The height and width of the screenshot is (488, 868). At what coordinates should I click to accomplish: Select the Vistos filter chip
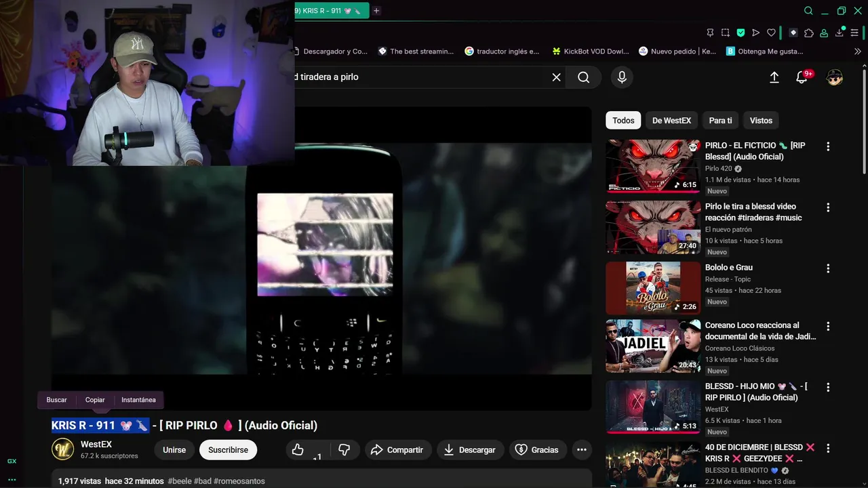(x=761, y=121)
